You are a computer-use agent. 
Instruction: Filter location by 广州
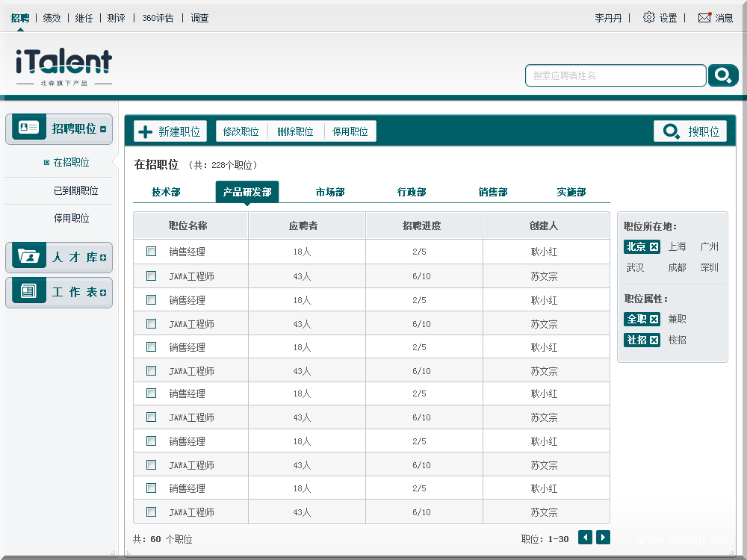tap(710, 246)
